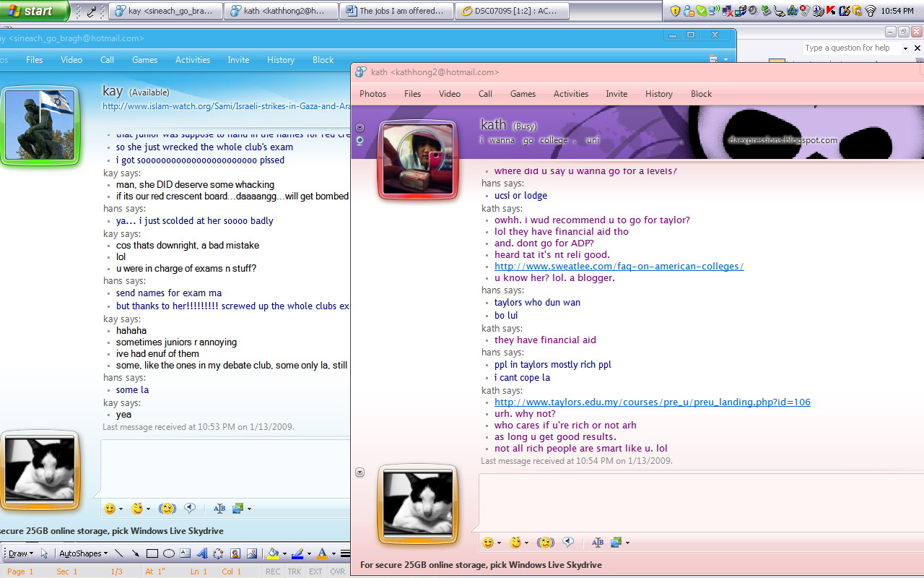
Task: Click the Font Color icon in drawing toolbar
Action: tap(321, 553)
